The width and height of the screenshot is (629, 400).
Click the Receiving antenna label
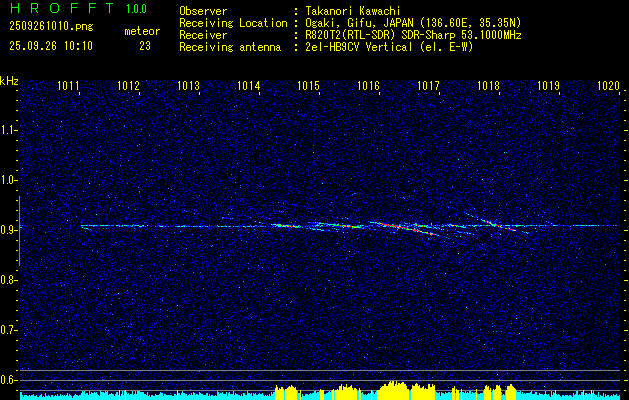[x=230, y=47]
